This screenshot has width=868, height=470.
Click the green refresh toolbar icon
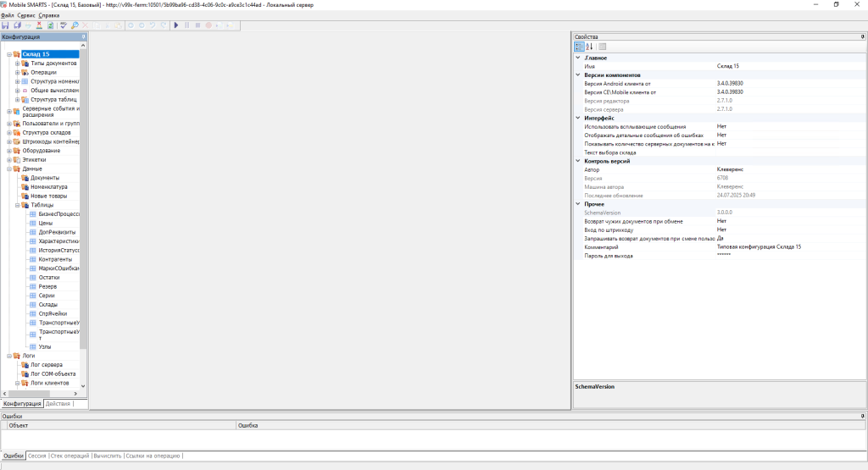click(x=50, y=25)
